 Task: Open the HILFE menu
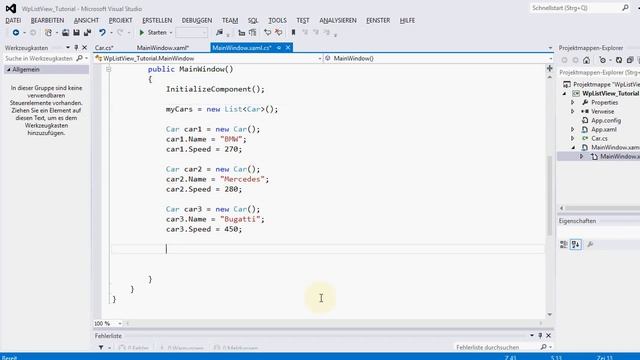407,20
